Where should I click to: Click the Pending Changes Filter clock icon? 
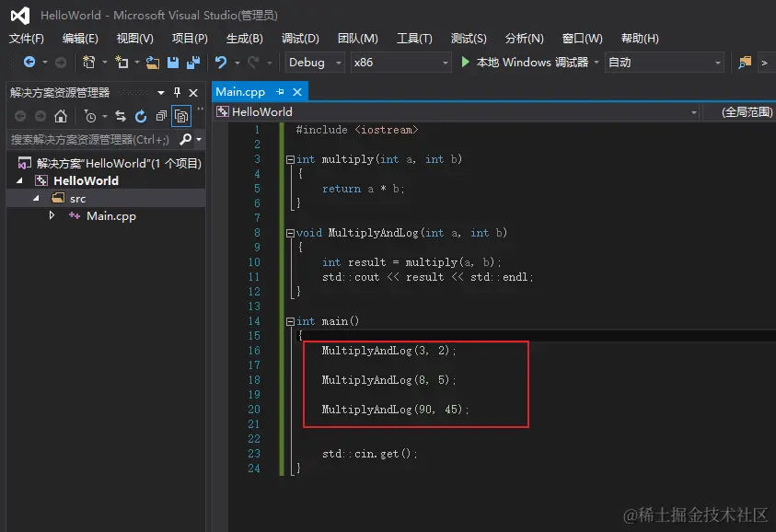[x=90, y=116]
